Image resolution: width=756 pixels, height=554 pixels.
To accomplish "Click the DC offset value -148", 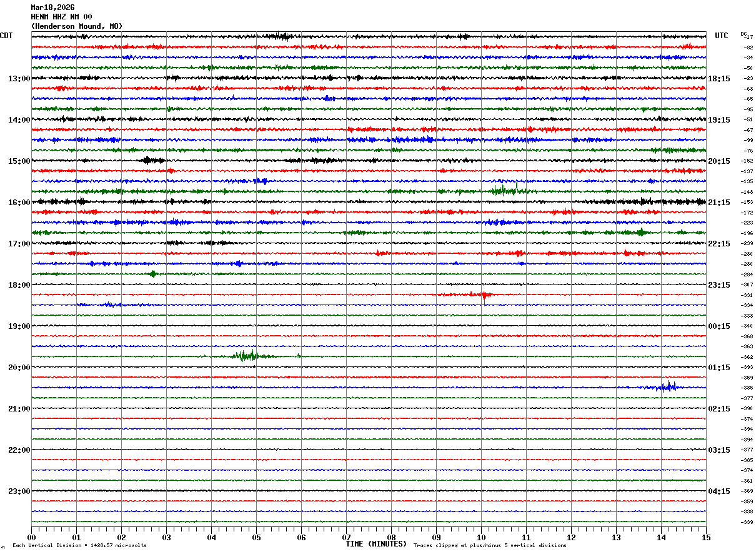I will 747,192.
